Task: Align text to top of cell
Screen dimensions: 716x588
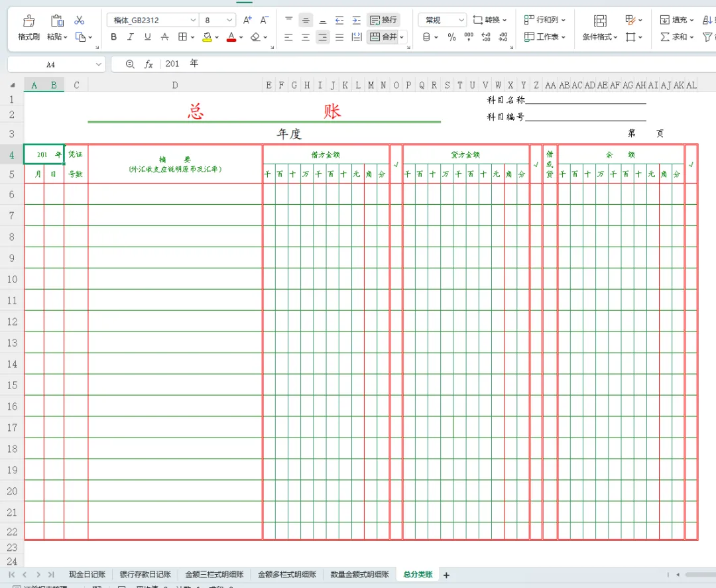Action: 288,20
